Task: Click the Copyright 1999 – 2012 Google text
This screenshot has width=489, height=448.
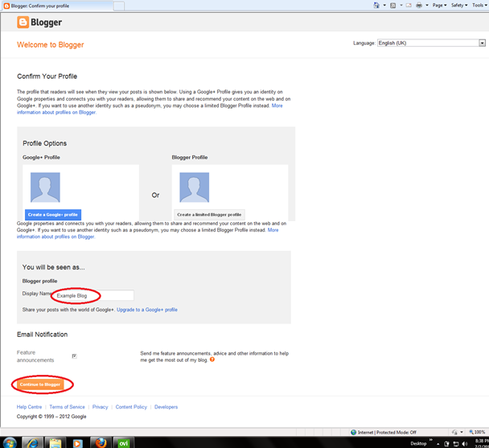Action: pos(51,417)
